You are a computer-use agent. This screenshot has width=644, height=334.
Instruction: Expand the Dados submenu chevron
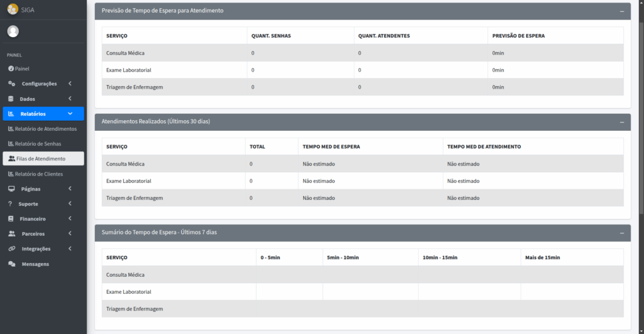point(70,99)
